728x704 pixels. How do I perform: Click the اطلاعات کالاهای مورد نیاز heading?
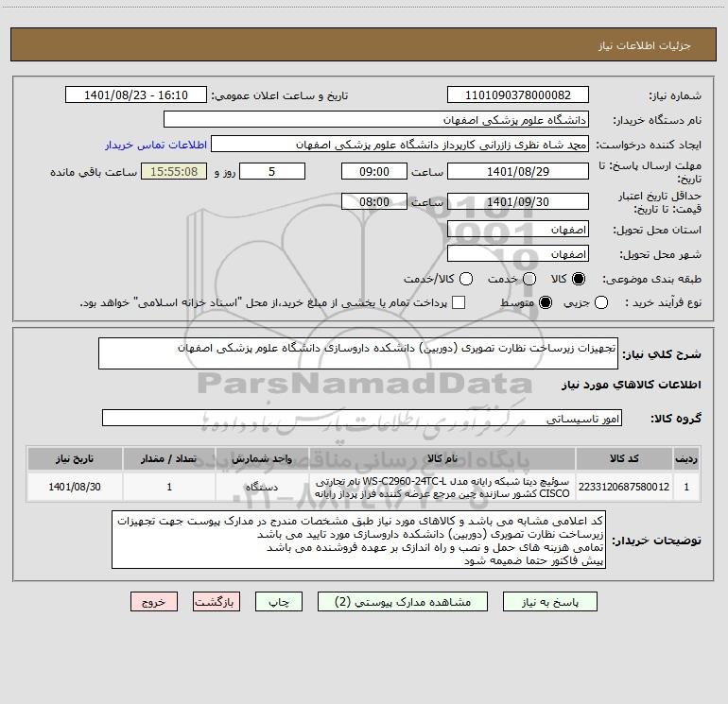(x=632, y=385)
